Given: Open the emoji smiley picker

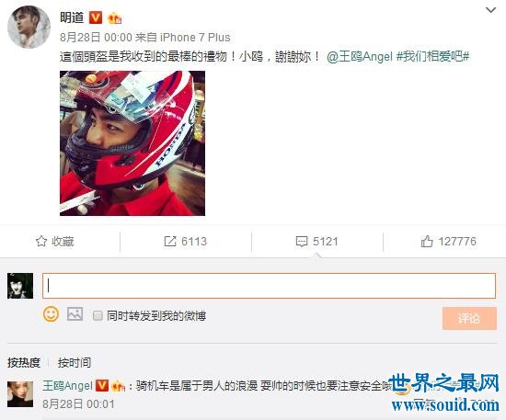Looking at the screenshot, I should pos(51,314).
